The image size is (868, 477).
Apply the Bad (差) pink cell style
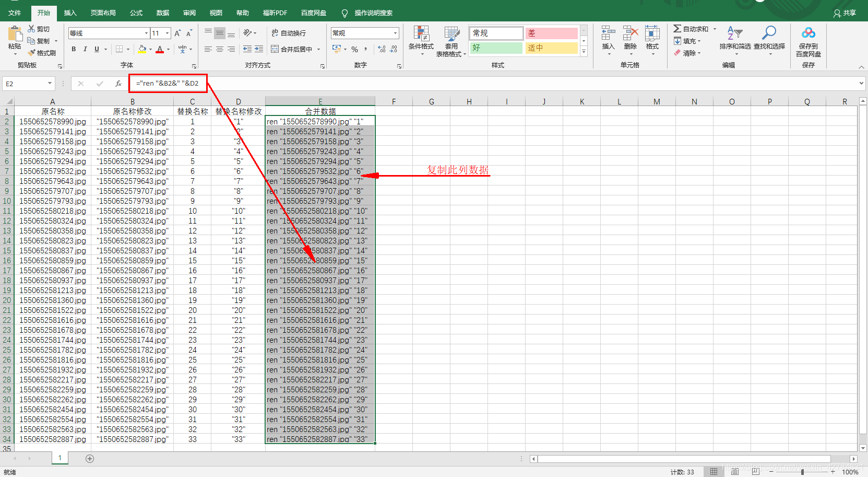(551, 33)
